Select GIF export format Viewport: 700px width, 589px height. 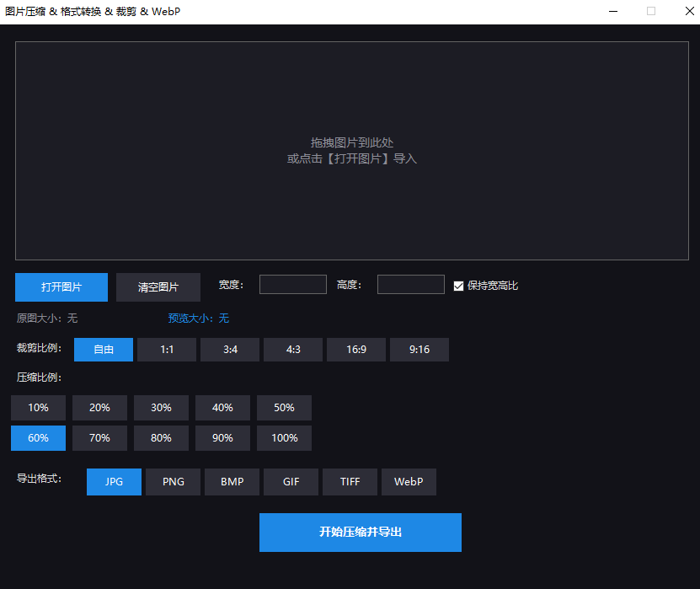(x=291, y=482)
